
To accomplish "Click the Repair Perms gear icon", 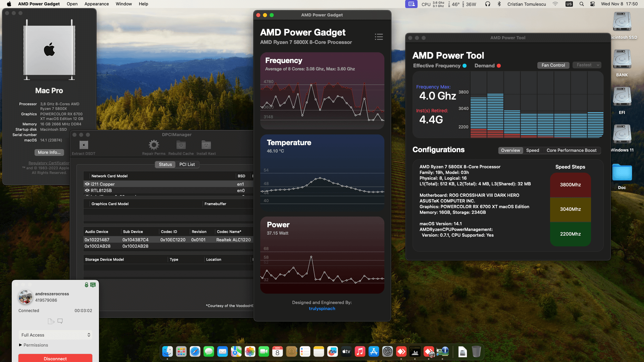I will 154,145.
